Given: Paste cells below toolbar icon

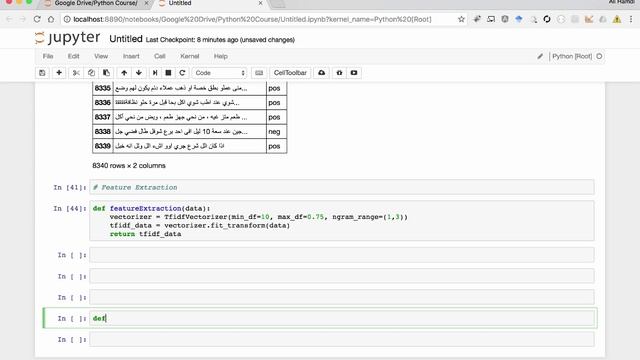Looking at the screenshot, I should click(107, 73).
